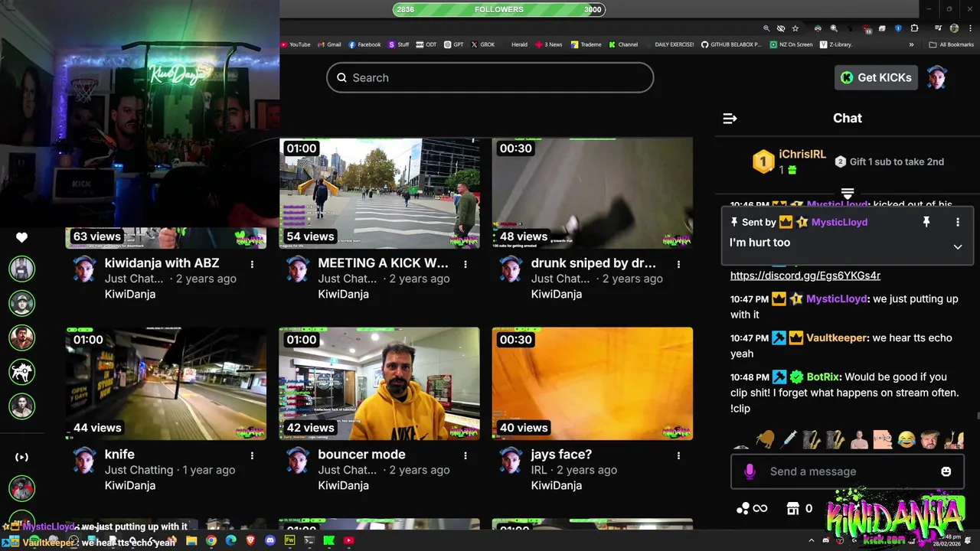Viewport: 980px width, 551px height.
Task: Select the syringe emote
Action: click(788, 439)
